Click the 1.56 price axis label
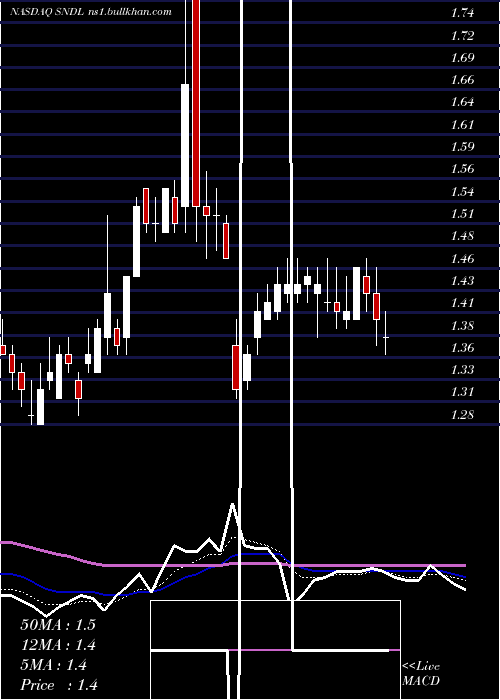This screenshot has height=700, width=500. pos(462,169)
